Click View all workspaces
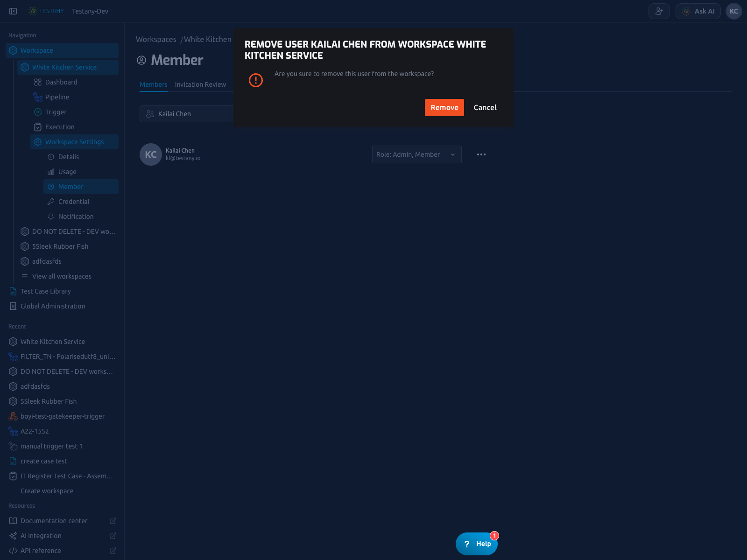This screenshot has height=560, width=747. pos(68,276)
